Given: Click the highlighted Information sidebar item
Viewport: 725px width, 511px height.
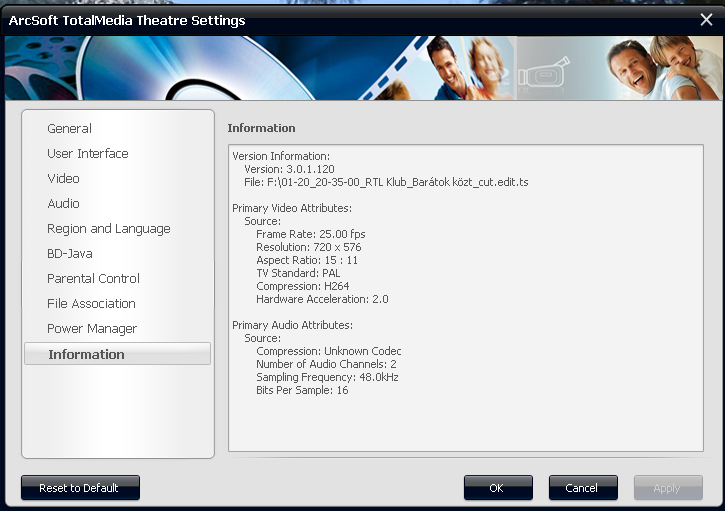Looking at the screenshot, I should (117, 354).
